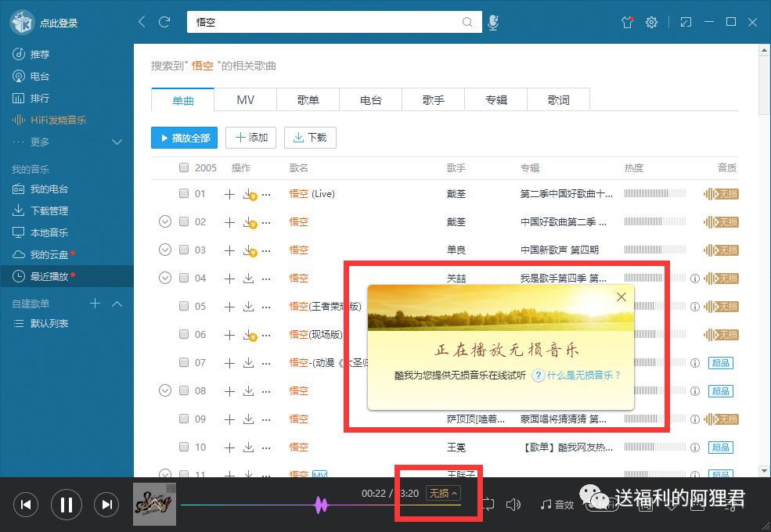
Task: Add song 01 with plus icon
Action: (x=229, y=194)
